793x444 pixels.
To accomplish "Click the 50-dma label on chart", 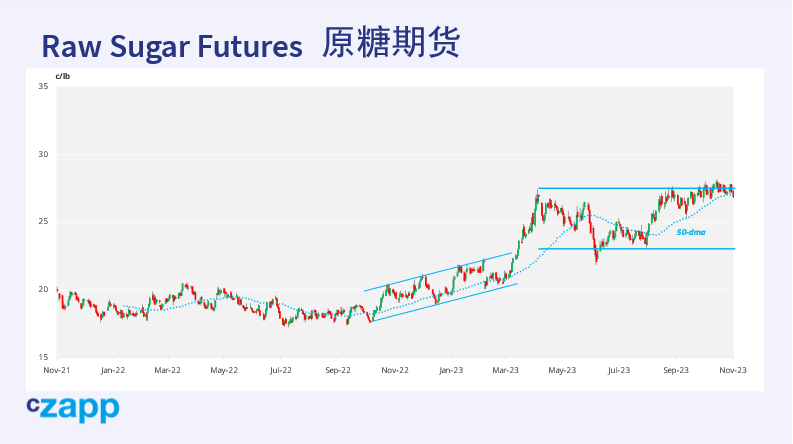I will tap(690, 232).
